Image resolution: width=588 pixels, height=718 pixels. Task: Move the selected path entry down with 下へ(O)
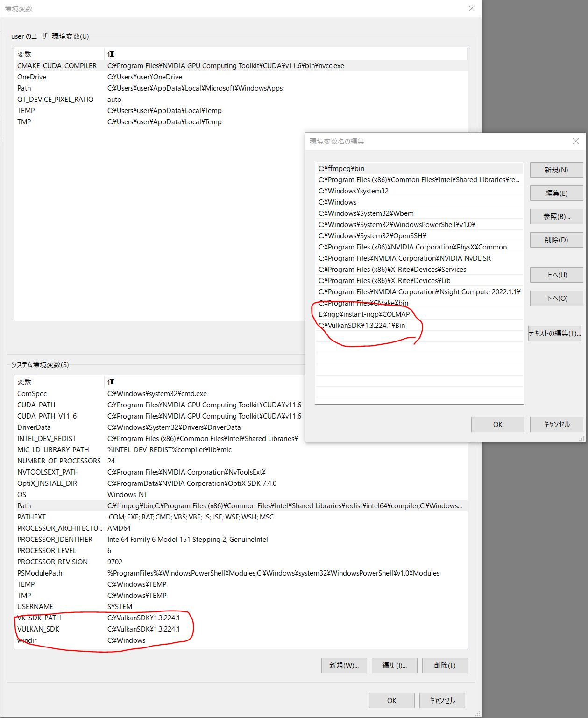(x=556, y=298)
